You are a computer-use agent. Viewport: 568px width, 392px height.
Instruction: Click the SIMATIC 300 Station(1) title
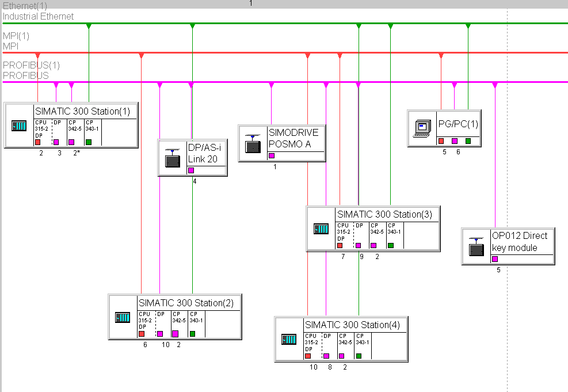click(83, 111)
